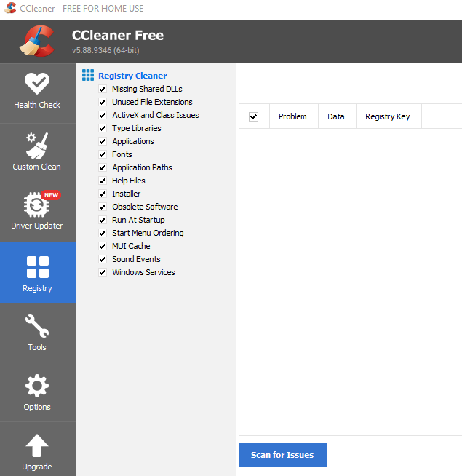Toggle the MUI Cache checkbox
462x476 pixels.
click(x=103, y=246)
